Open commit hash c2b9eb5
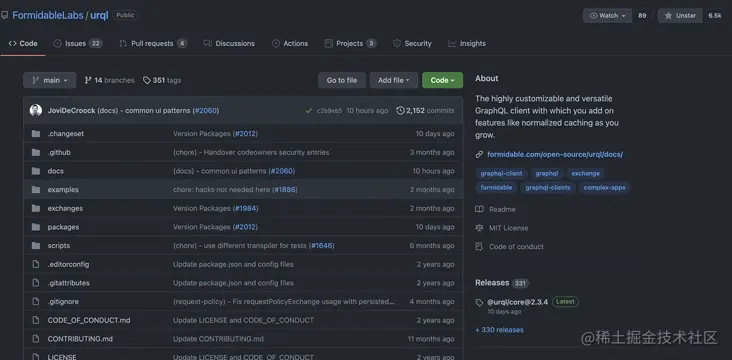Screen dimensions: 732x360 coord(329,111)
